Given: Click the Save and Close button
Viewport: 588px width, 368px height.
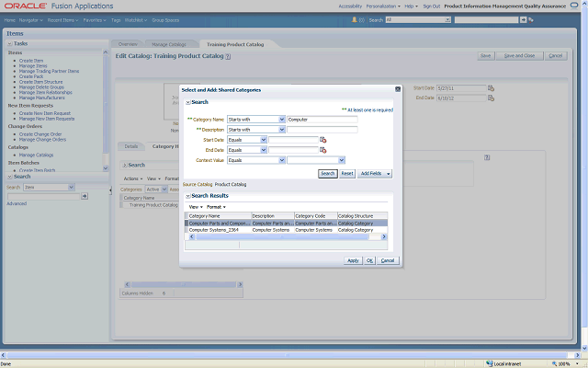Looking at the screenshot, I should click(519, 56).
